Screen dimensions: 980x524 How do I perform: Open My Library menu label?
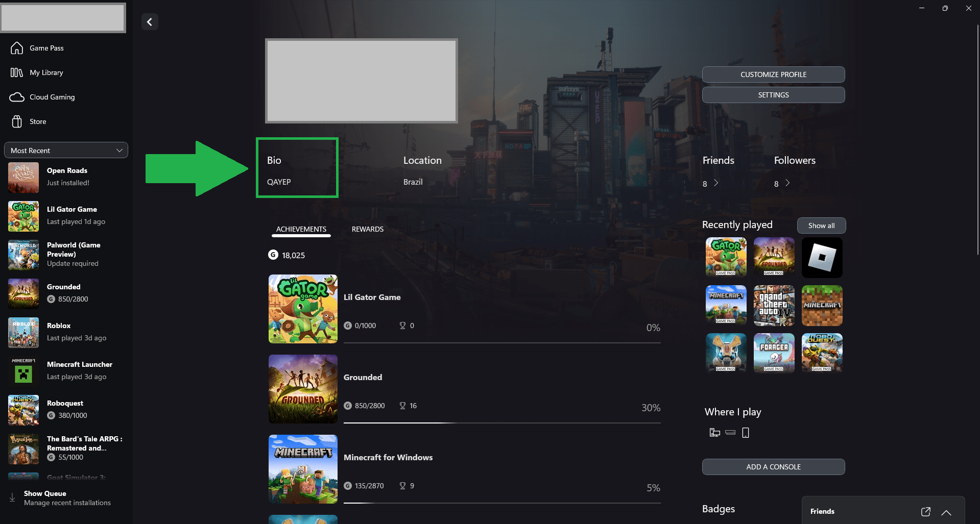pos(46,72)
